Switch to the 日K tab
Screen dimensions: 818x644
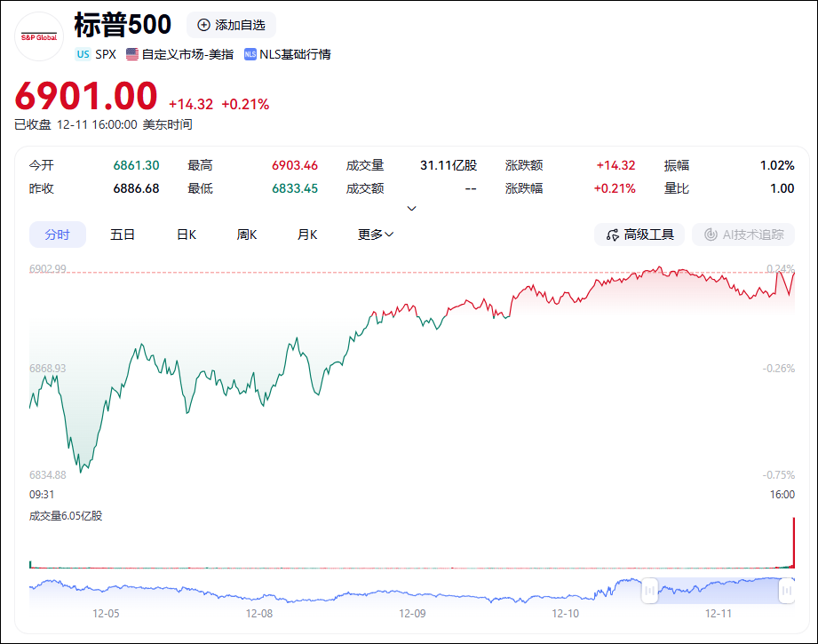(x=187, y=235)
